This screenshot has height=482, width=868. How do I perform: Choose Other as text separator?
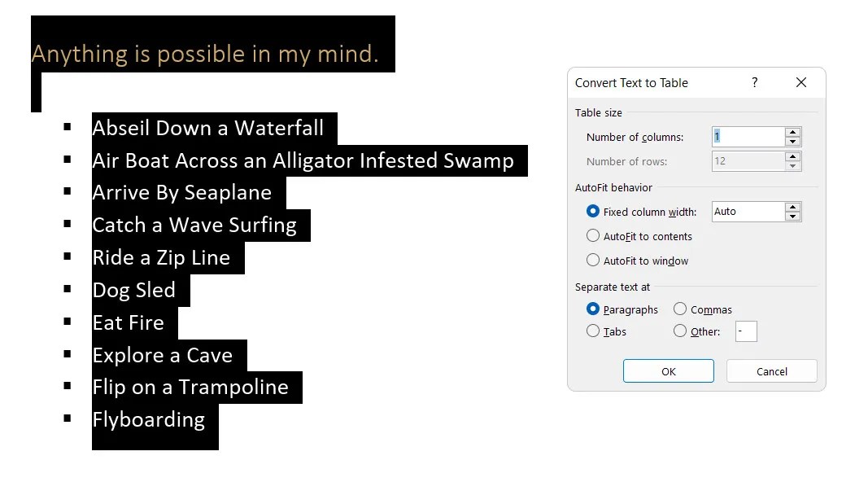pos(680,331)
